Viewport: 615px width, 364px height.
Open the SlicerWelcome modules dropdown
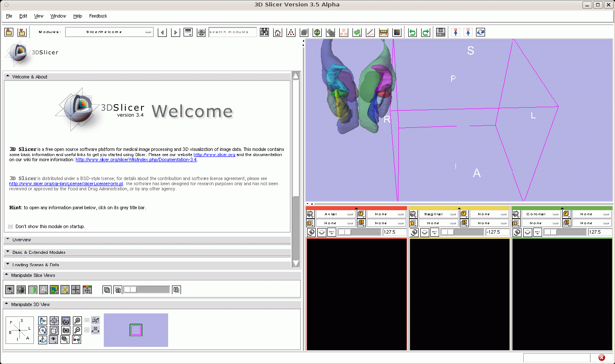tap(109, 32)
